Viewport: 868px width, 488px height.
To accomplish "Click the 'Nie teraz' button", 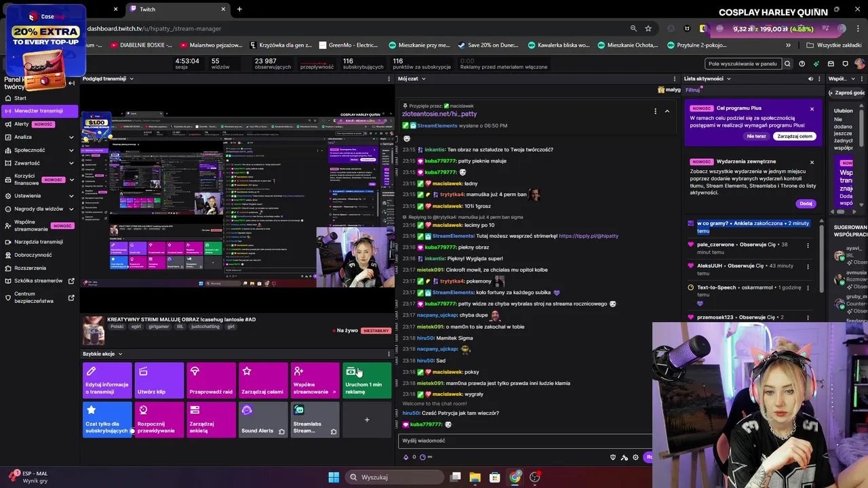I will (x=756, y=136).
